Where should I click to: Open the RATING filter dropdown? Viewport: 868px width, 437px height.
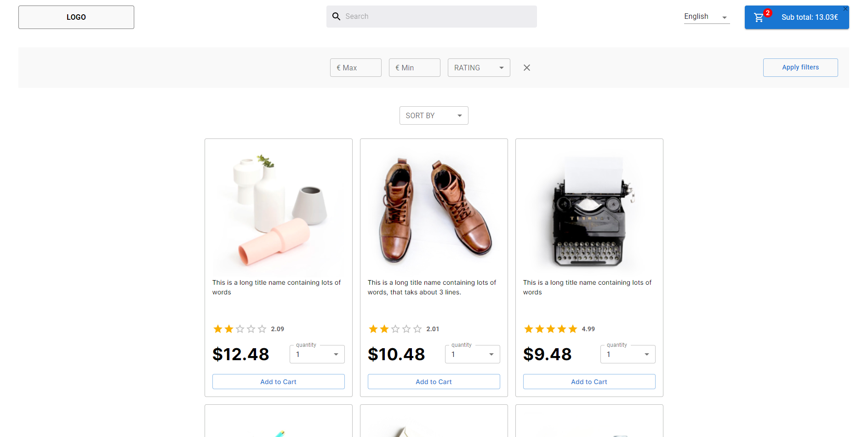pos(479,68)
